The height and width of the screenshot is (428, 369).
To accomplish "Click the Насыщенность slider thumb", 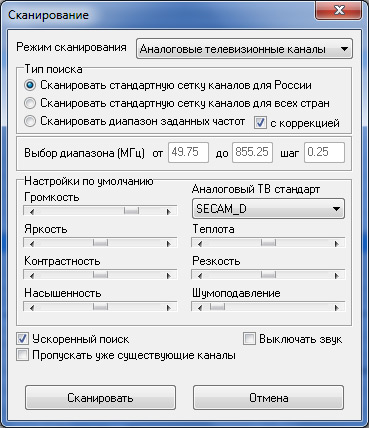I will point(100,307).
